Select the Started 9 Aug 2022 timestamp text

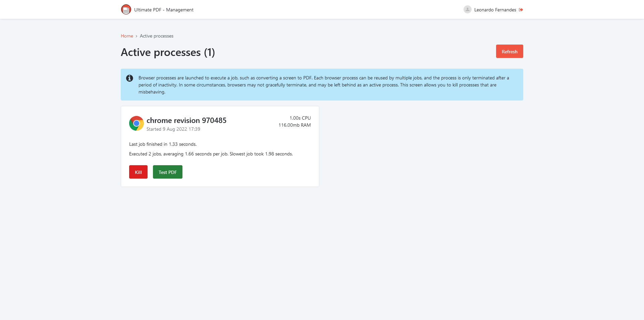click(x=173, y=129)
